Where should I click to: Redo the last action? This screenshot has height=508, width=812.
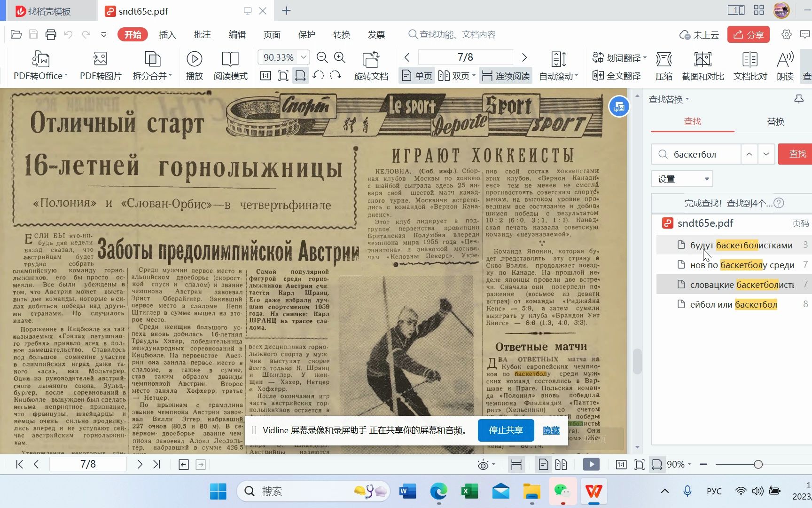(86, 34)
